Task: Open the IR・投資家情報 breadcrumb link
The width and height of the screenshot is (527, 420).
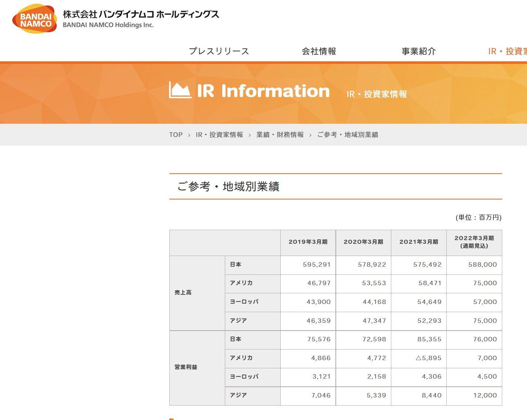Action: point(219,135)
